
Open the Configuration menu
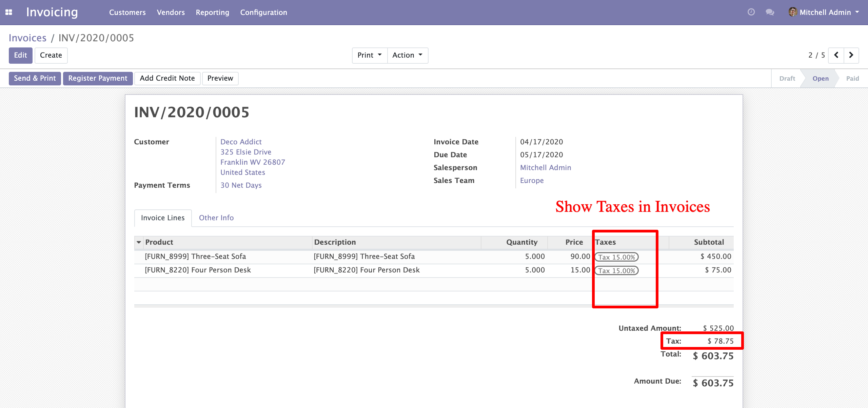(x=263, y=12)
